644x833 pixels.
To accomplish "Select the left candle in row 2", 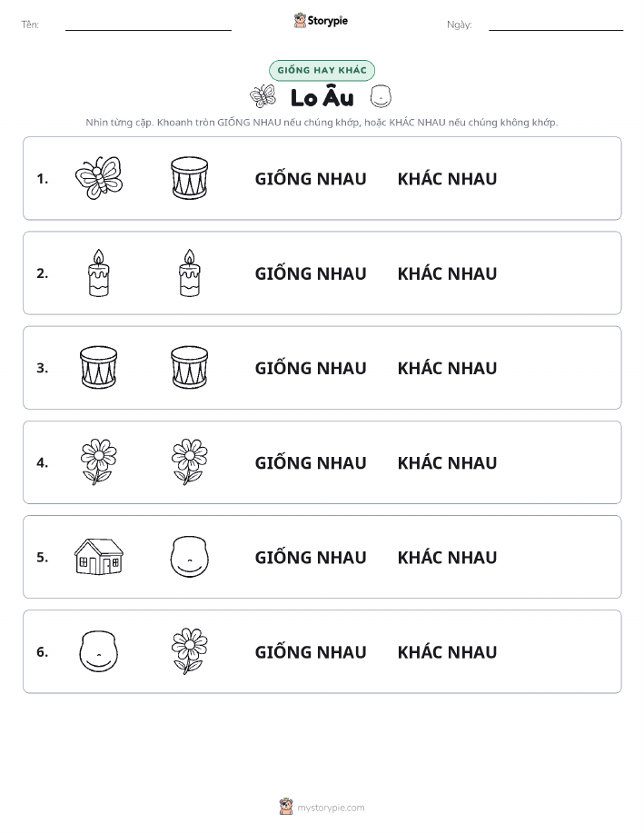I will tap(99, 273).
